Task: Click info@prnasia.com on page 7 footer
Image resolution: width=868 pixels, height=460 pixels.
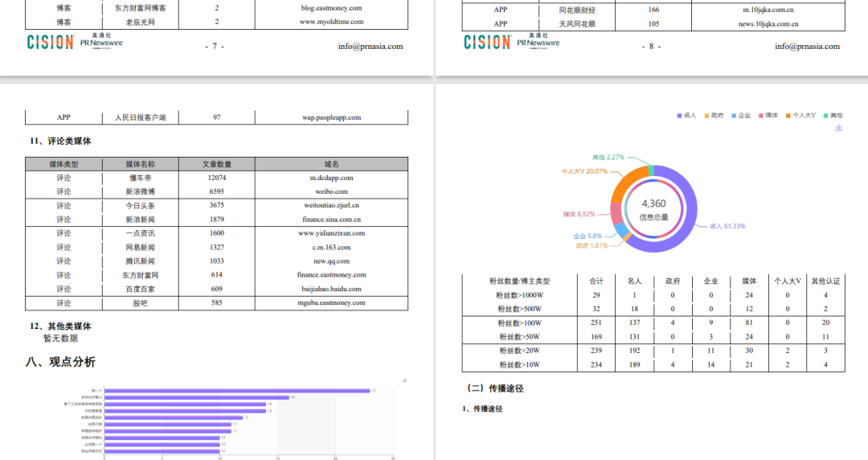Action: (371, 47)
